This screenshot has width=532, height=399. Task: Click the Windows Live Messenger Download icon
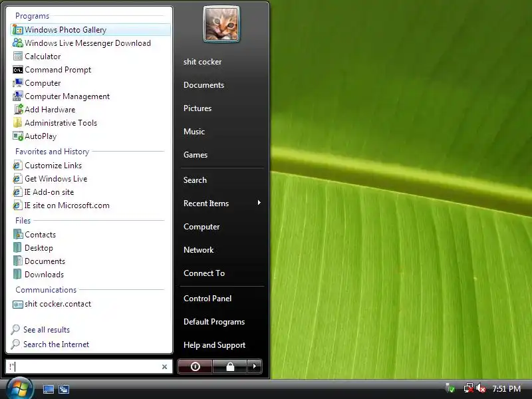tap(17, 43)
